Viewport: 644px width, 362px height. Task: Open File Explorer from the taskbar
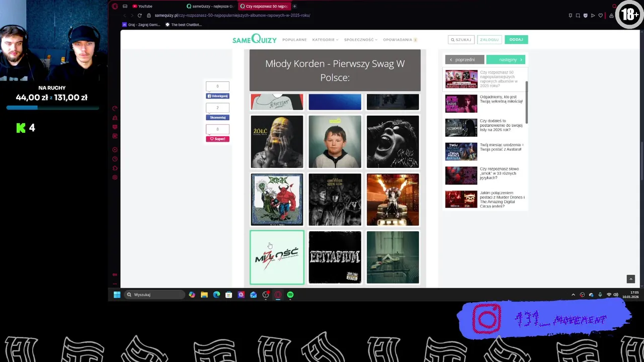[204, 295]
